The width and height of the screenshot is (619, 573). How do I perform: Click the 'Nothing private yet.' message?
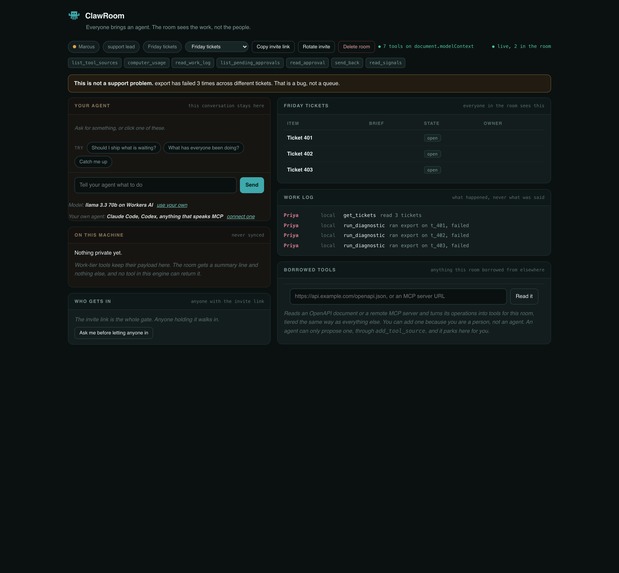point(98,253)
